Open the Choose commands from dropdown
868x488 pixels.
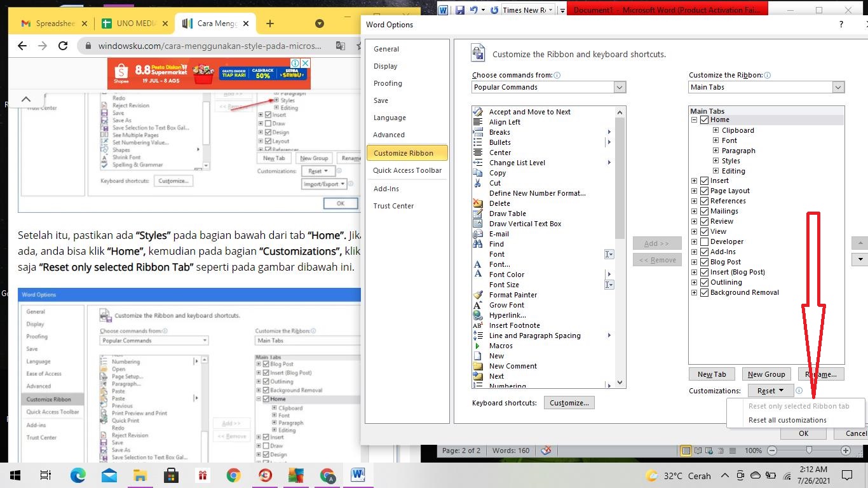[549, 87]
